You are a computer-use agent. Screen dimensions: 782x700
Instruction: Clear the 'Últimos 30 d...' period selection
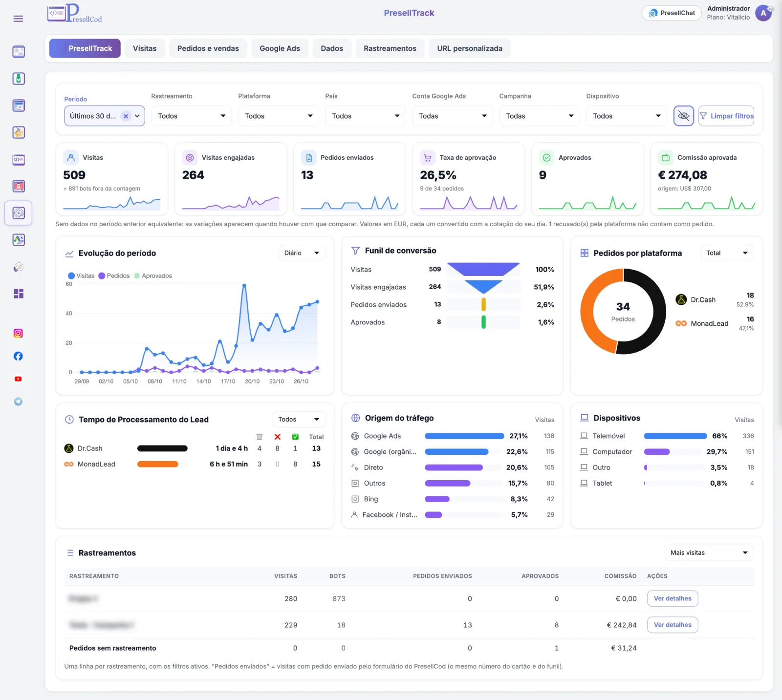point(126,116)
